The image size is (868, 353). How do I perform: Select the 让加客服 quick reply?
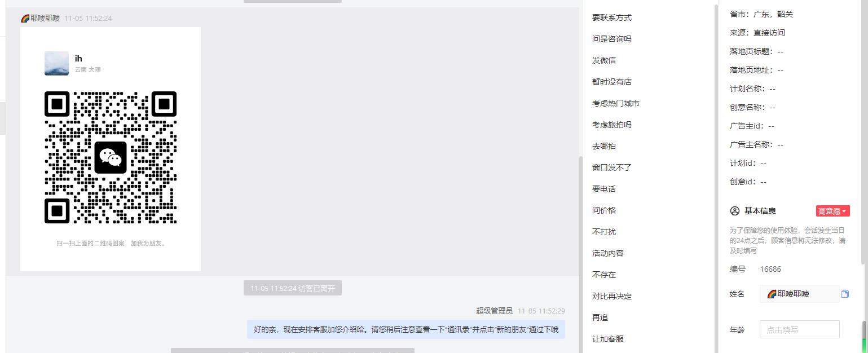tap(608, 339)
